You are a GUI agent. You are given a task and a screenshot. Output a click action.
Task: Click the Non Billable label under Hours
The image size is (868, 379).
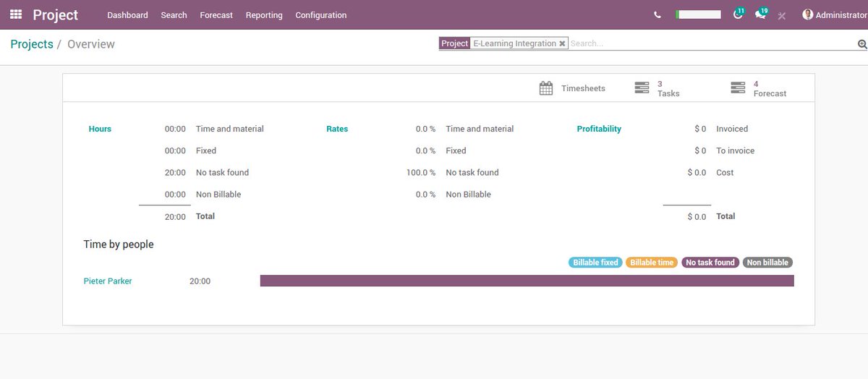pos(218,194)
